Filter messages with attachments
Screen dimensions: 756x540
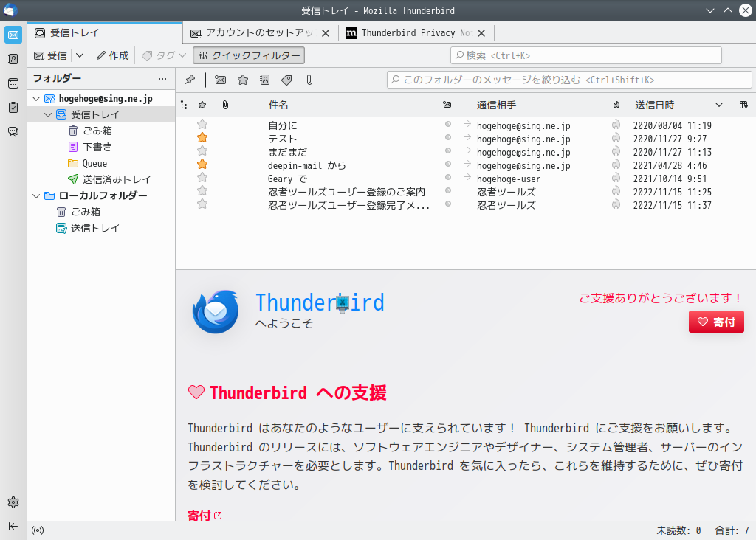(309, 80)
